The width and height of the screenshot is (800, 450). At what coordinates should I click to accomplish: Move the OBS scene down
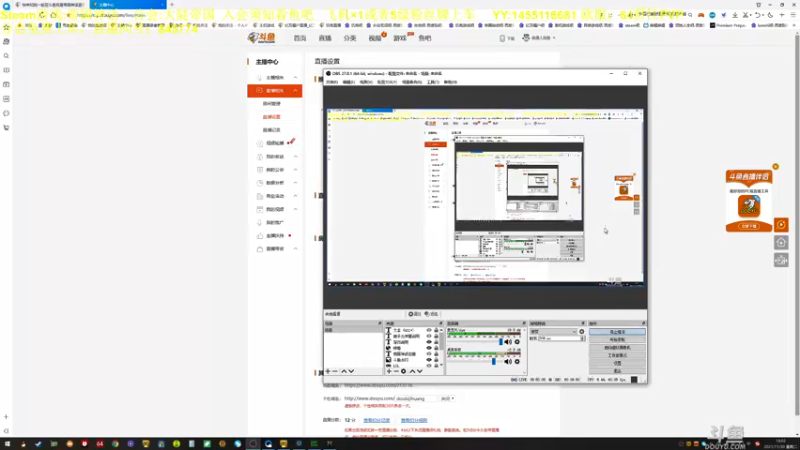tap(351, 371)
